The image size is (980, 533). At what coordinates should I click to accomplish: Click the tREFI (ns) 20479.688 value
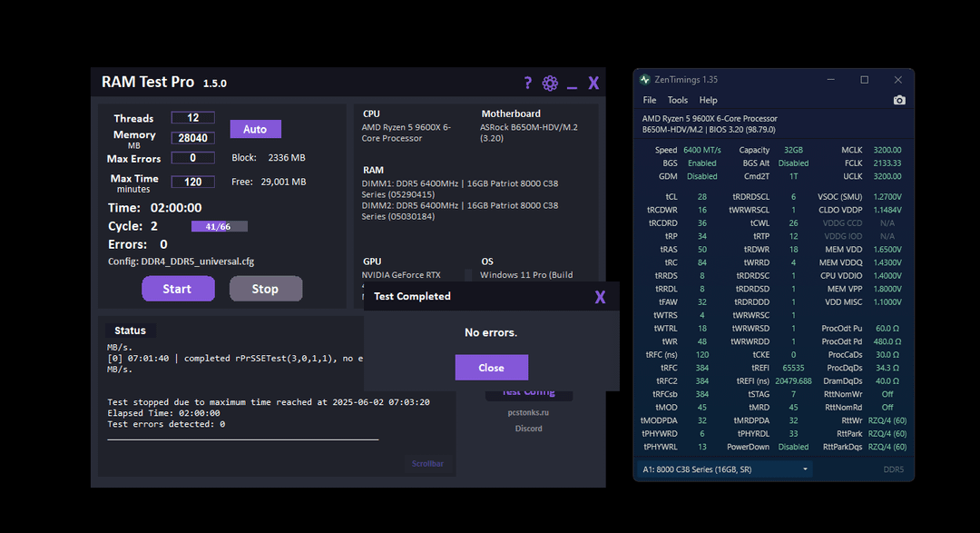click(x=793, y=381)
